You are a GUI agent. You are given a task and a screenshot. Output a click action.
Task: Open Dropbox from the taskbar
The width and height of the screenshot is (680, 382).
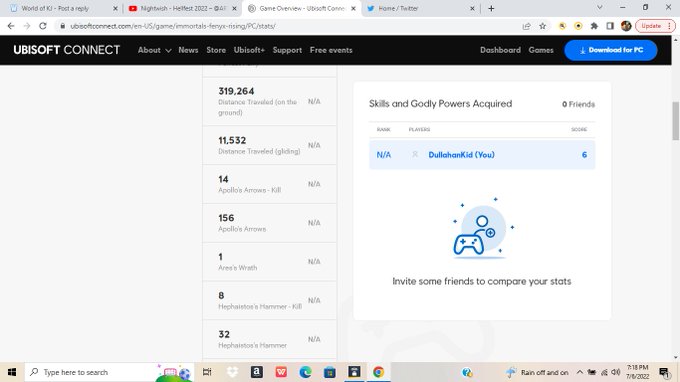pyautogui.click(x=232, y=372)
